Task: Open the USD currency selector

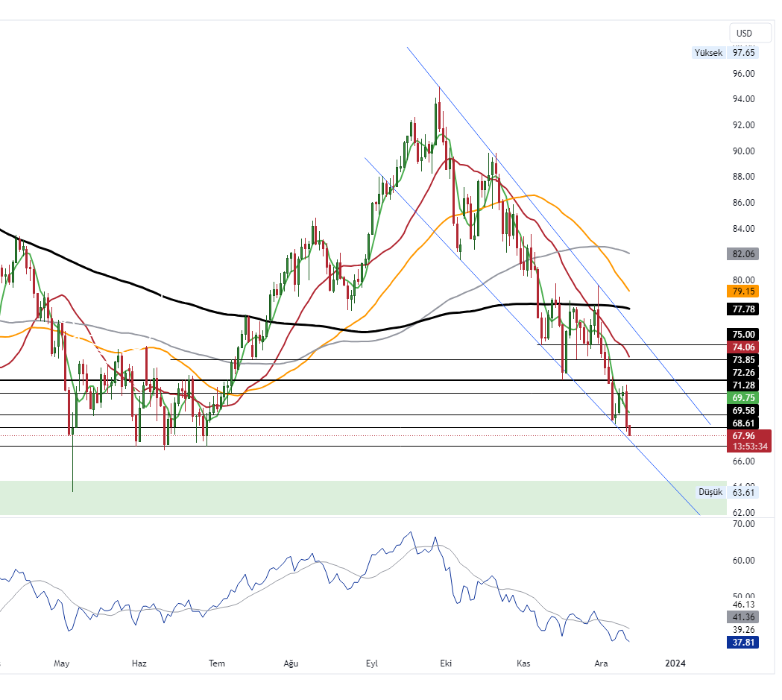Action: pos(743,34)
